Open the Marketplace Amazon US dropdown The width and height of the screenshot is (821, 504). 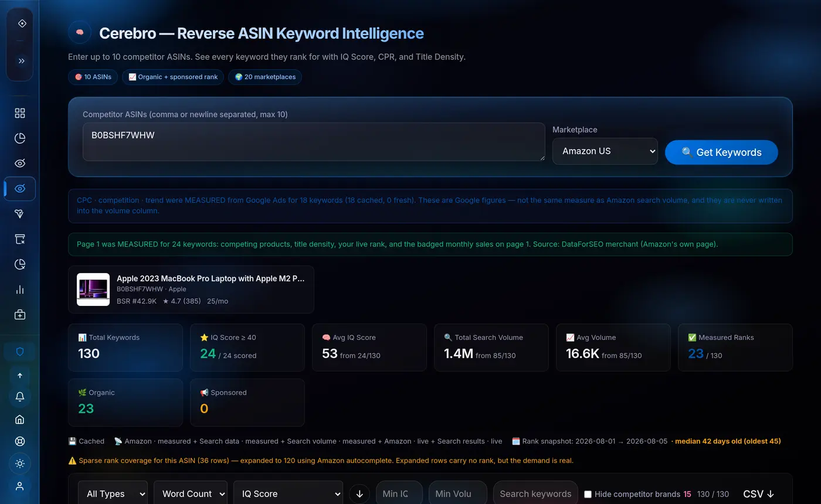[x=605, y=151]
